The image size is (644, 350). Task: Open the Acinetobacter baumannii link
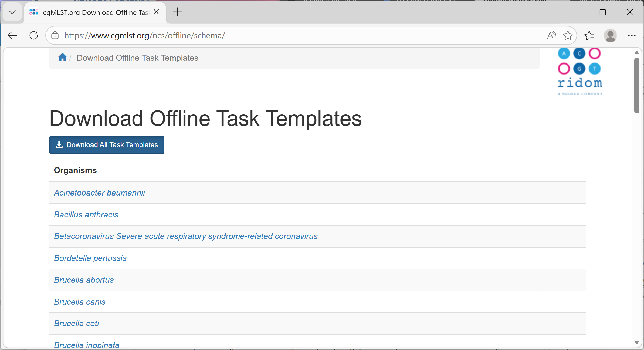click(x=99, y=193)
